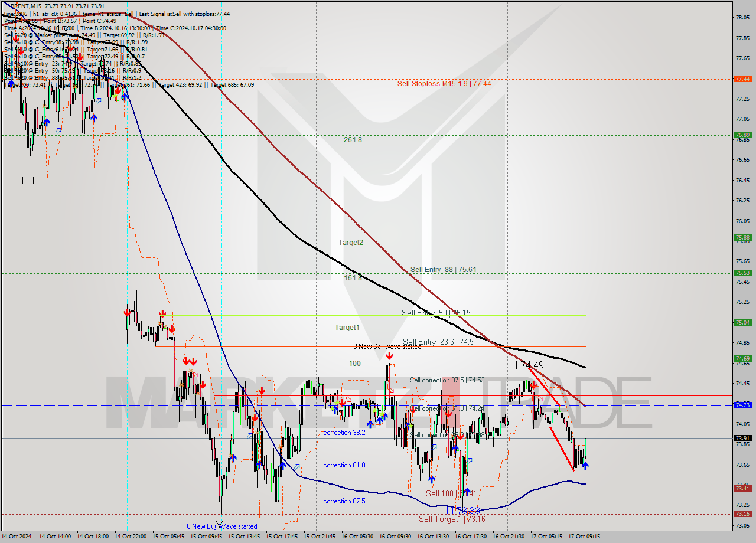Viewport: 756px width, 543px height.
Task: Click the green 76.89 price tag
Action: pyautogui.click(x=743, y=135)
